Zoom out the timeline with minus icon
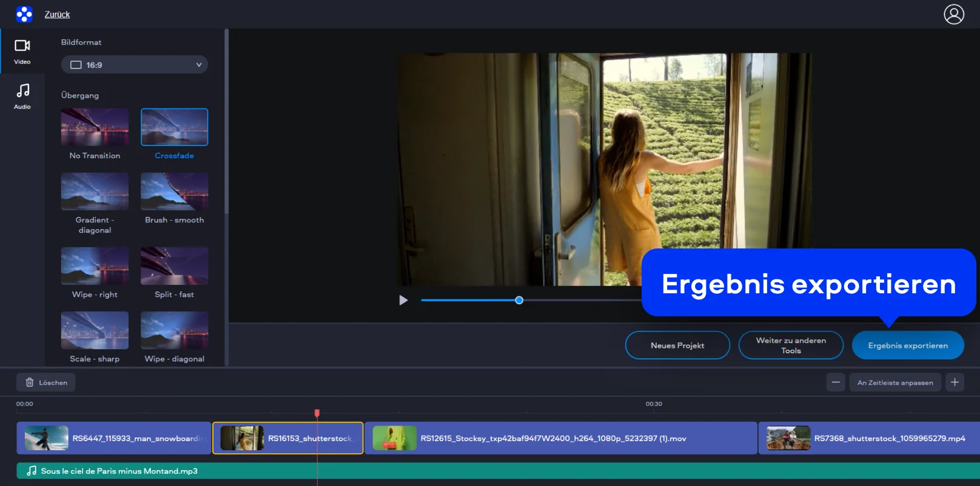This screenshot has width=980, height=486. (835, 382)
